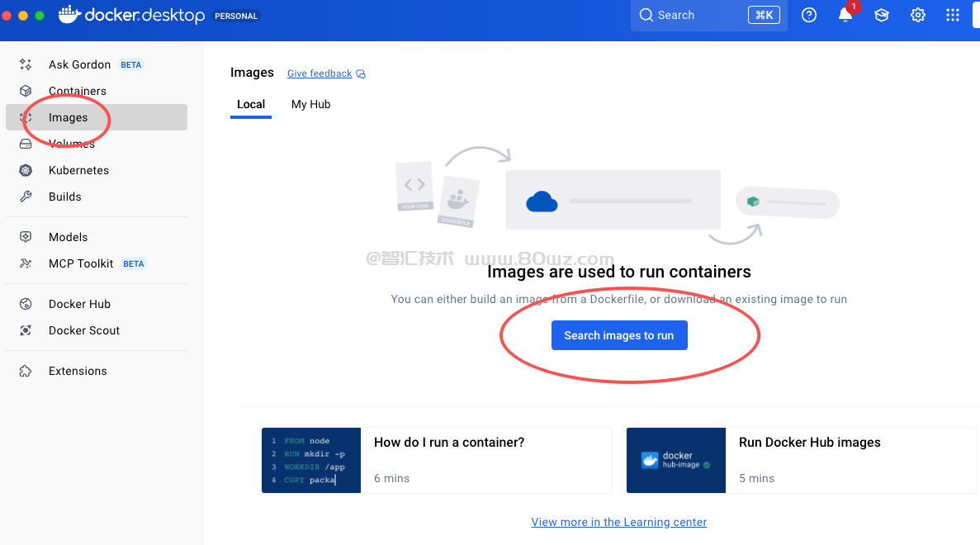Open Containers via its cube icon
Image resolution: width=980 pixels, height=545 pixels.
(x=26, y=91)
